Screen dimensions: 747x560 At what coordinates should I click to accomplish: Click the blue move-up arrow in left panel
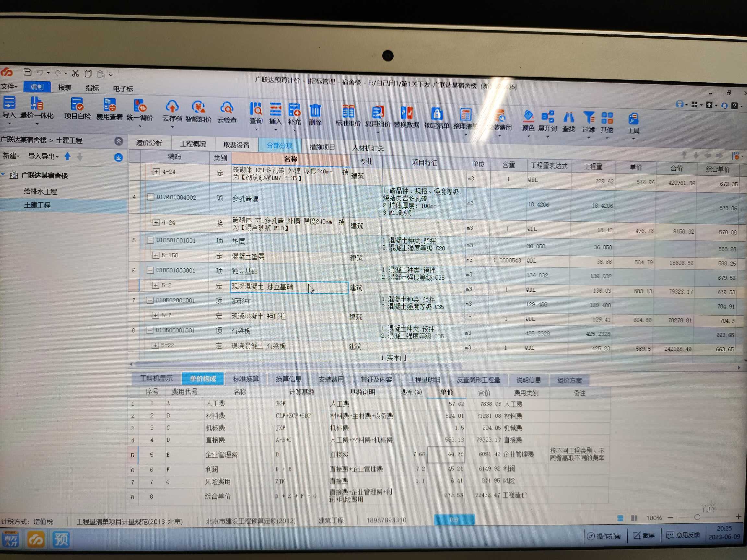(x=67, y=156)
